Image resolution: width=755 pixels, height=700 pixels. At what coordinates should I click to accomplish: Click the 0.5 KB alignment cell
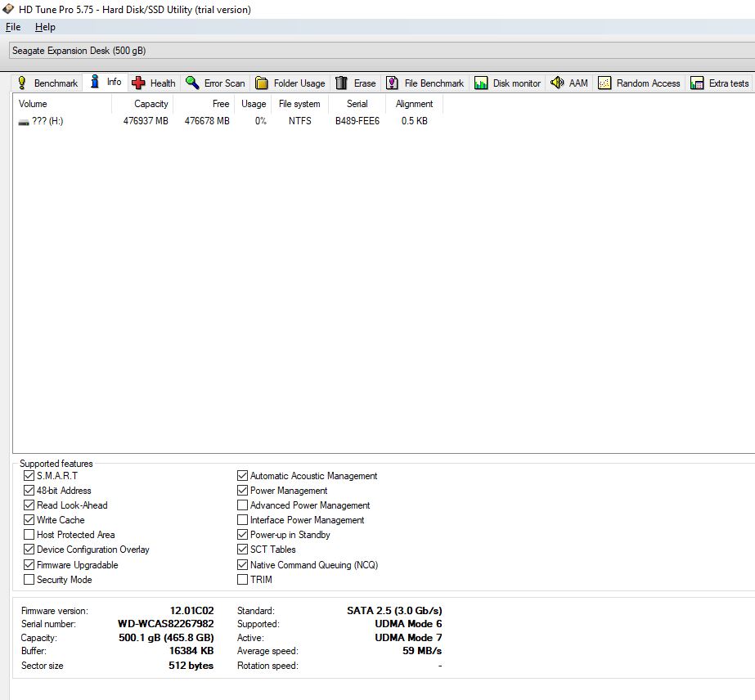coord(415,121)
